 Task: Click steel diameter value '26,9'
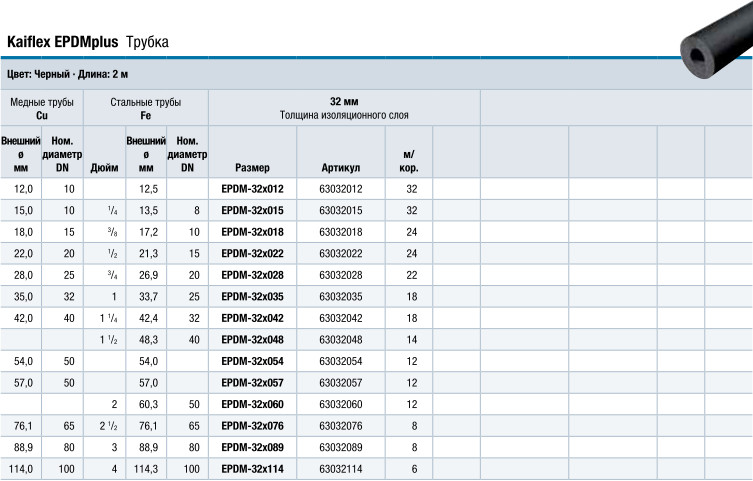[x=148, y=275]
